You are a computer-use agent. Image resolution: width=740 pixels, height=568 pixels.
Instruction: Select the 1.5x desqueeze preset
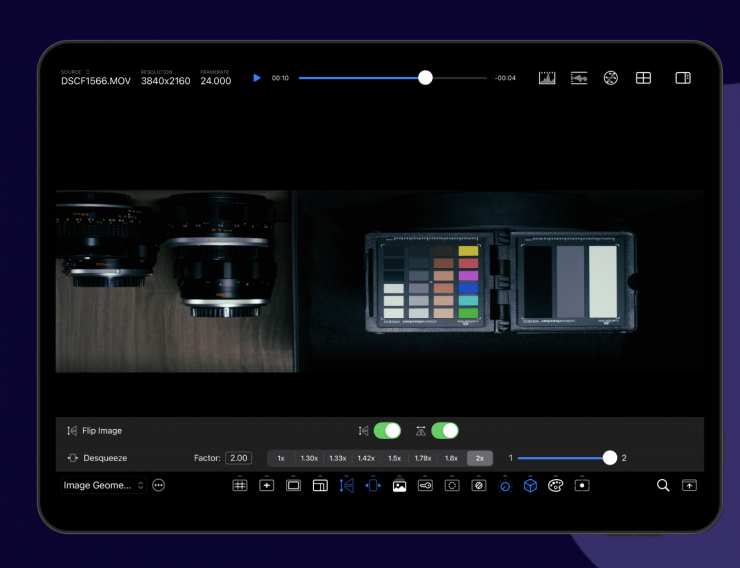pos(394,458)
